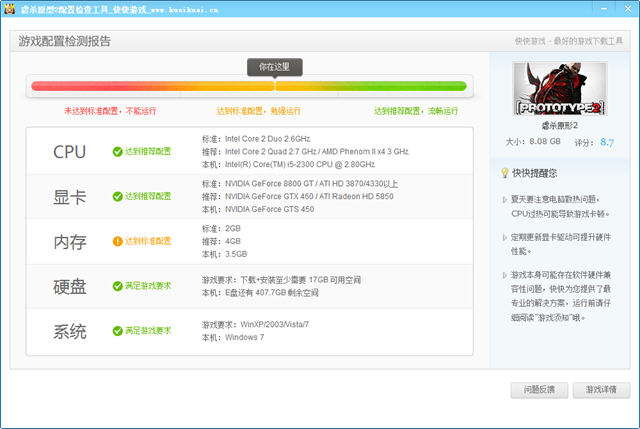Image resolution: width=640 pixels, height=429 pixels.
Task: Click the Intel Core 2 Duo 2.6GHz line
Action: click(256, 139)
